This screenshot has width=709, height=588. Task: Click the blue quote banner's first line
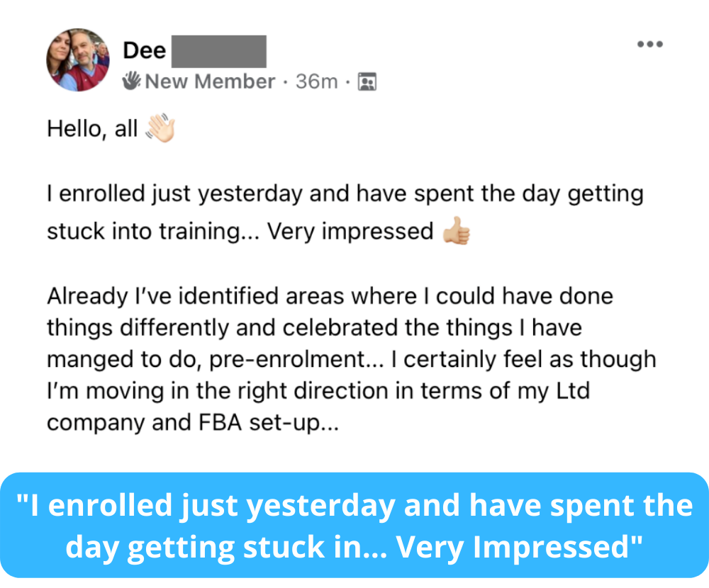point(354,506)
